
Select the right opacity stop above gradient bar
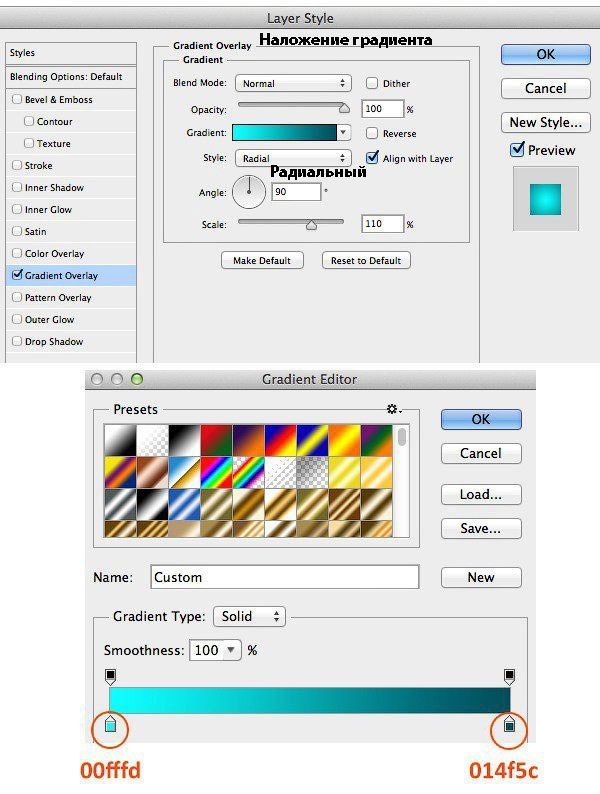(509, 676)
